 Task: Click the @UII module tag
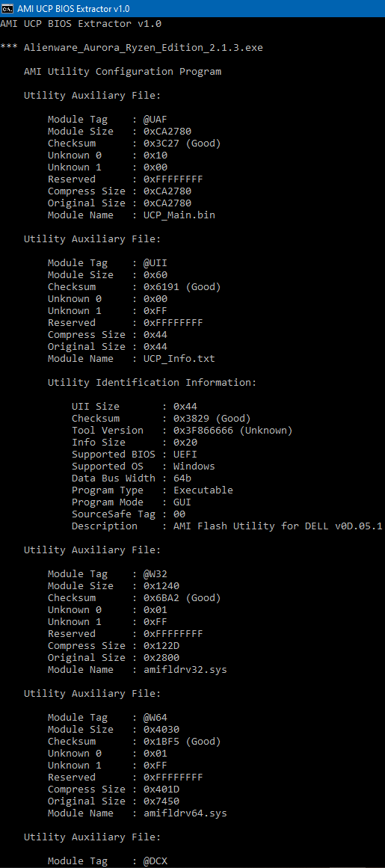tap(155, 263)
